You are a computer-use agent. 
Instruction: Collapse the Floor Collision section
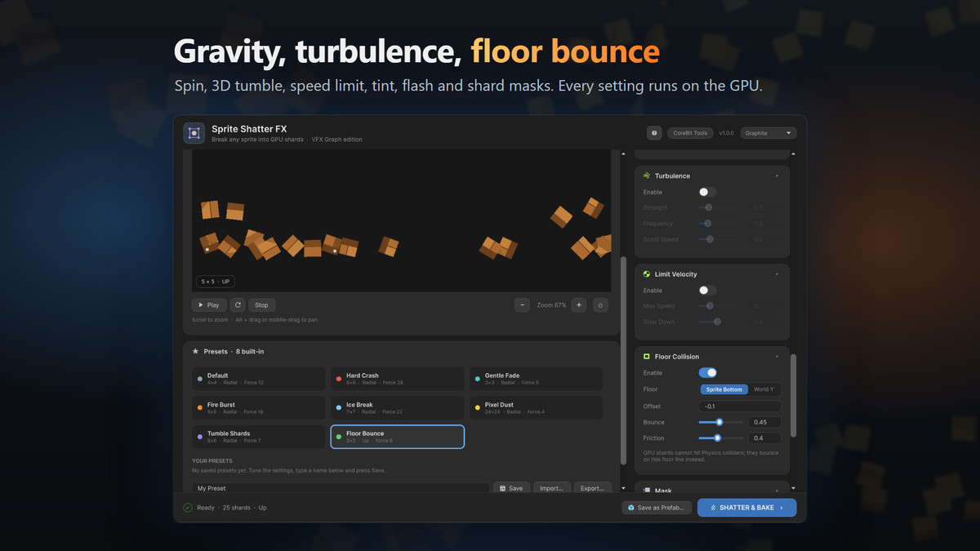pos(777,357)
